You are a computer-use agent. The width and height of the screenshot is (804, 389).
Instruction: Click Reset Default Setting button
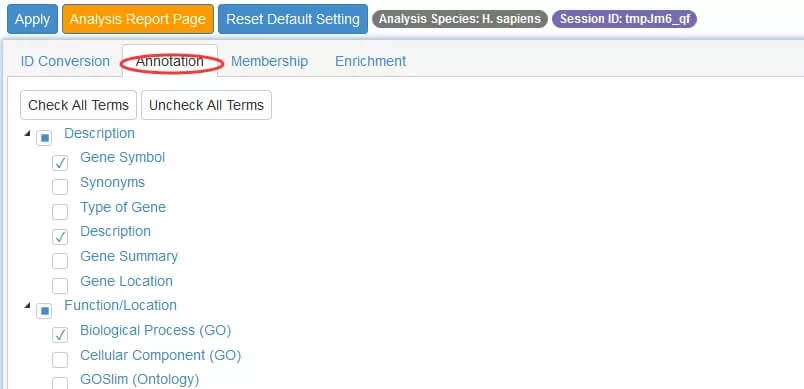click(293, 19)
